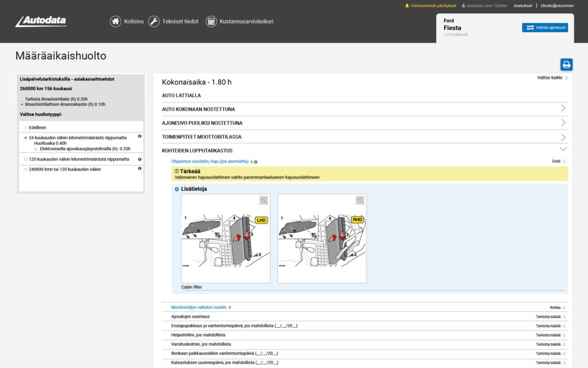588x368 pixels.
Task: Uncheck Ilmastointilaitteen ilmanraikastin option
Action: [x=22, y=105]
